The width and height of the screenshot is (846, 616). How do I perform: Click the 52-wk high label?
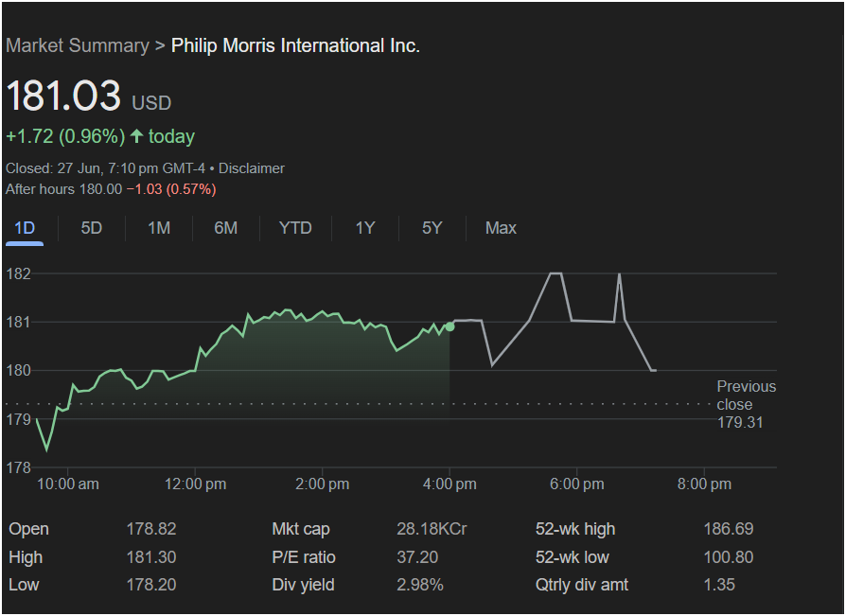[575, 529]
